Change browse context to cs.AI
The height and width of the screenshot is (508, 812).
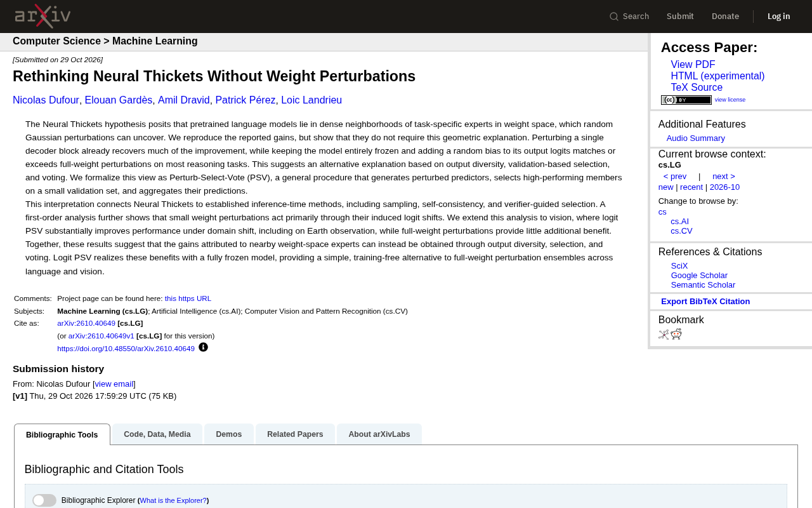tap(679, 222)
